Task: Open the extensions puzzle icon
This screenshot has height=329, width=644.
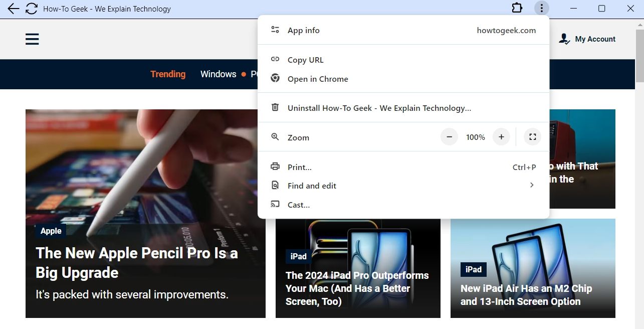Action: (x=517, y=9)
